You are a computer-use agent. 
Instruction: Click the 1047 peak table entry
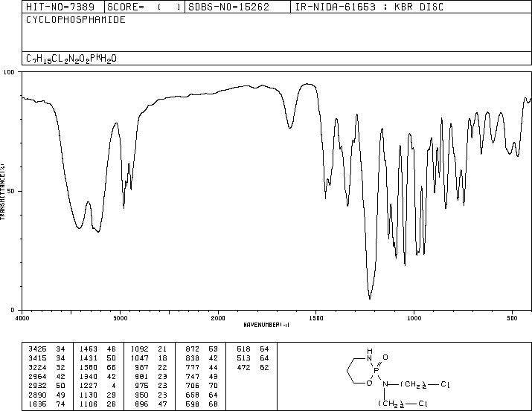[139, 357]
